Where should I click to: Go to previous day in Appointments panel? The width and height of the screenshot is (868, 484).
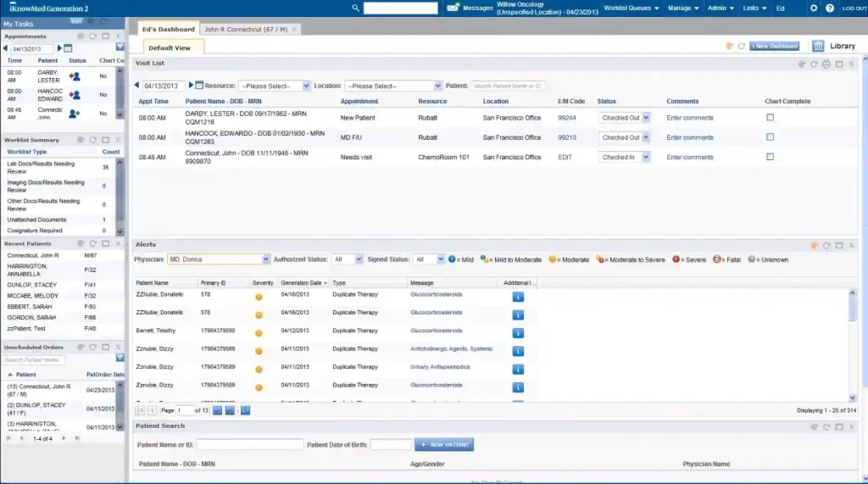[6, 48]
